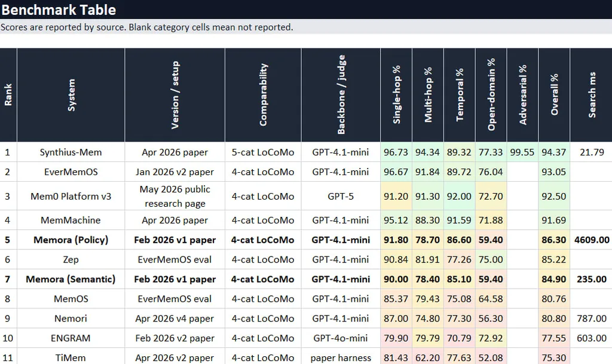Select the MemOS system cell
This screenshot has width=612, height=364.
click(71, 299)
